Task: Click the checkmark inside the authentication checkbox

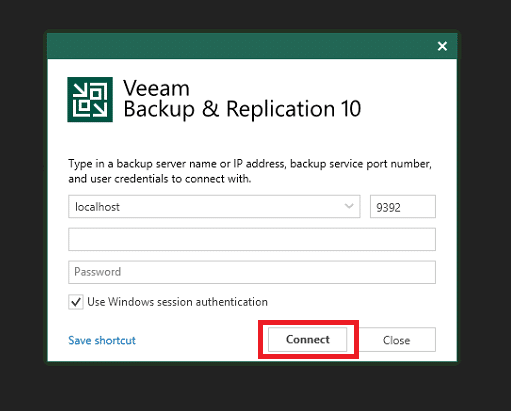Action: 76,302
